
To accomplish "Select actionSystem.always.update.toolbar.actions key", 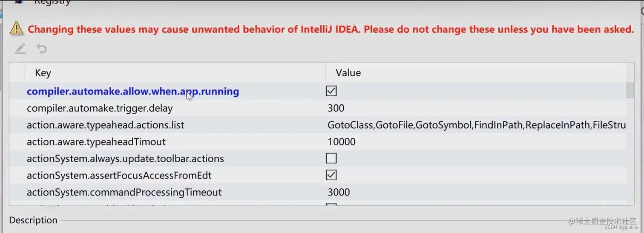I will (125, 158).
